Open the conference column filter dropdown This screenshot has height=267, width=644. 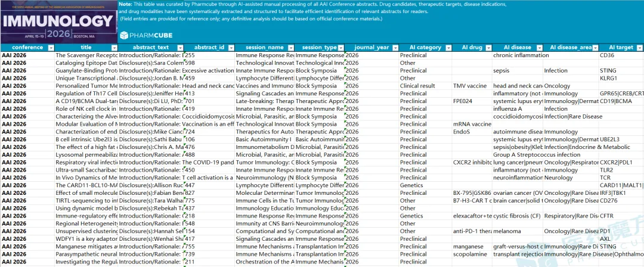point(51,48)
